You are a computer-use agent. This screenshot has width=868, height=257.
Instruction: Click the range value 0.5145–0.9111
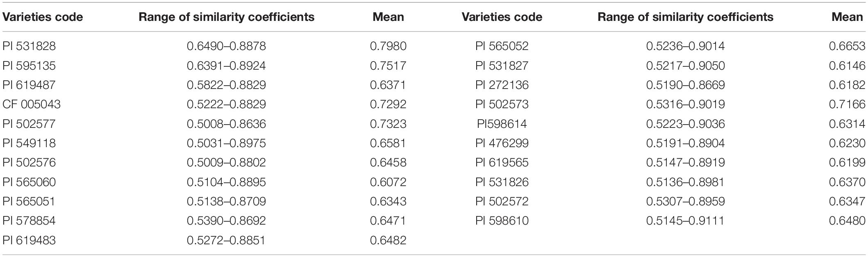pyautogui.click(x=685, y=221)
